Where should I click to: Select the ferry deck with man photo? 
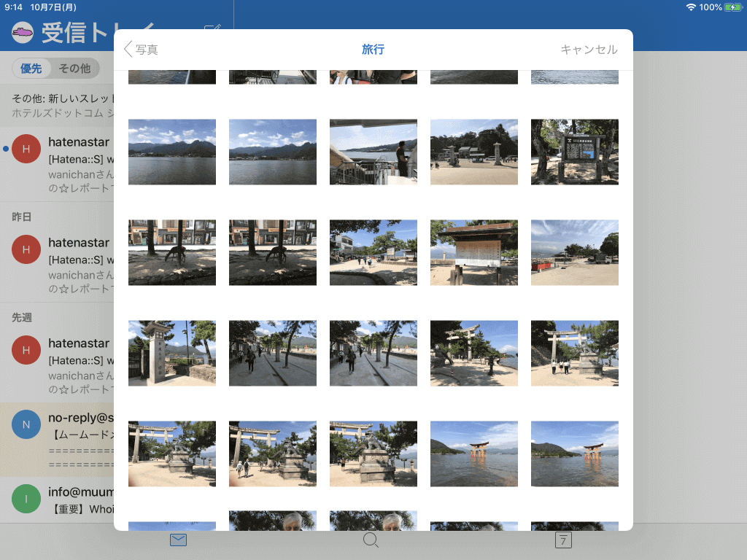pos(373,152)
